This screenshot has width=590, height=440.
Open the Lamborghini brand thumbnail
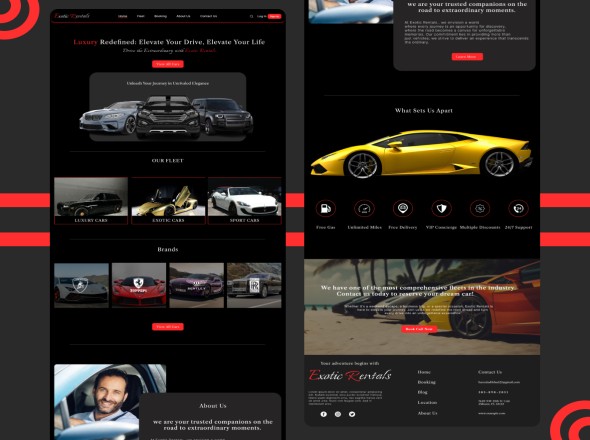pos(81,285)
